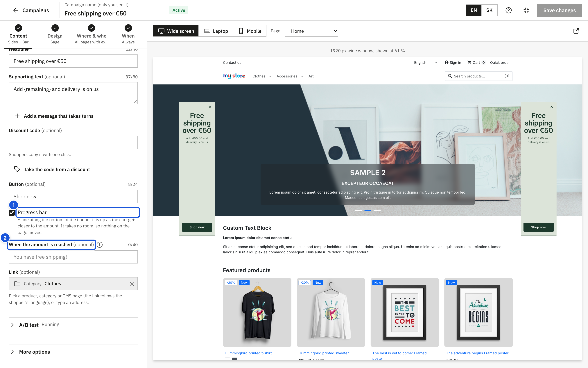
Task: Open the Page dropdown set to Home
Action: 311,31
